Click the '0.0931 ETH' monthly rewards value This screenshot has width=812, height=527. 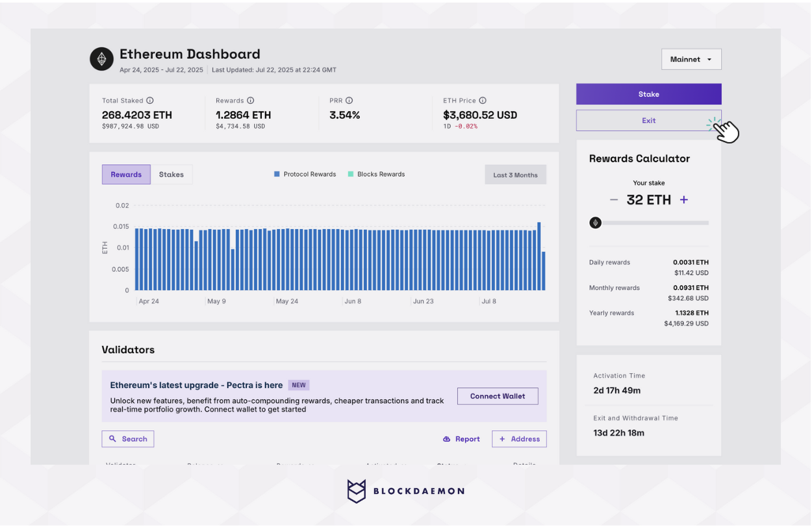(691, 288)
